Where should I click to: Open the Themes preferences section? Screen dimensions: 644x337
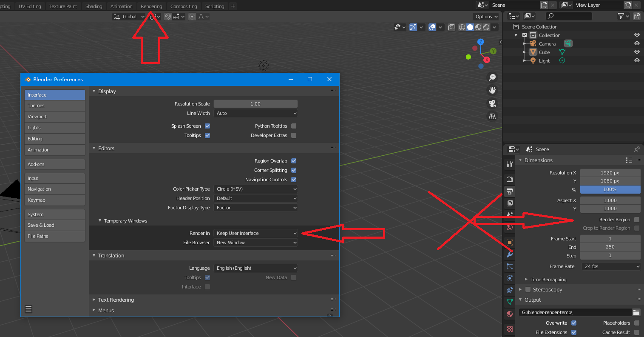click(x=55, y=106)
